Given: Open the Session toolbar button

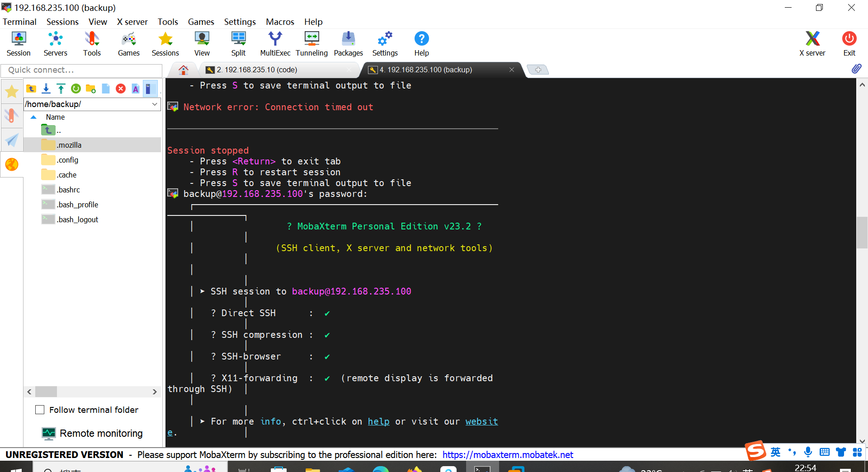Looking at the screenshot, I should [x=19, y=44].
